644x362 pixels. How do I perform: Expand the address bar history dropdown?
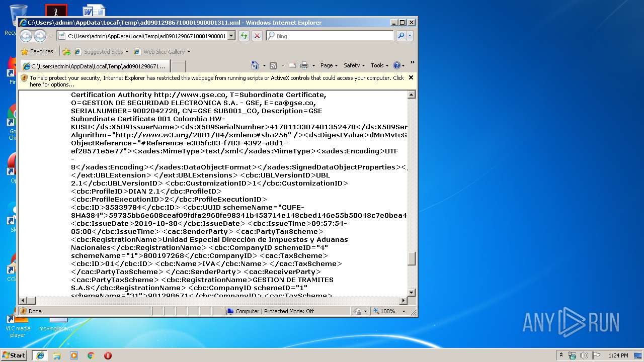coord(231,36)
